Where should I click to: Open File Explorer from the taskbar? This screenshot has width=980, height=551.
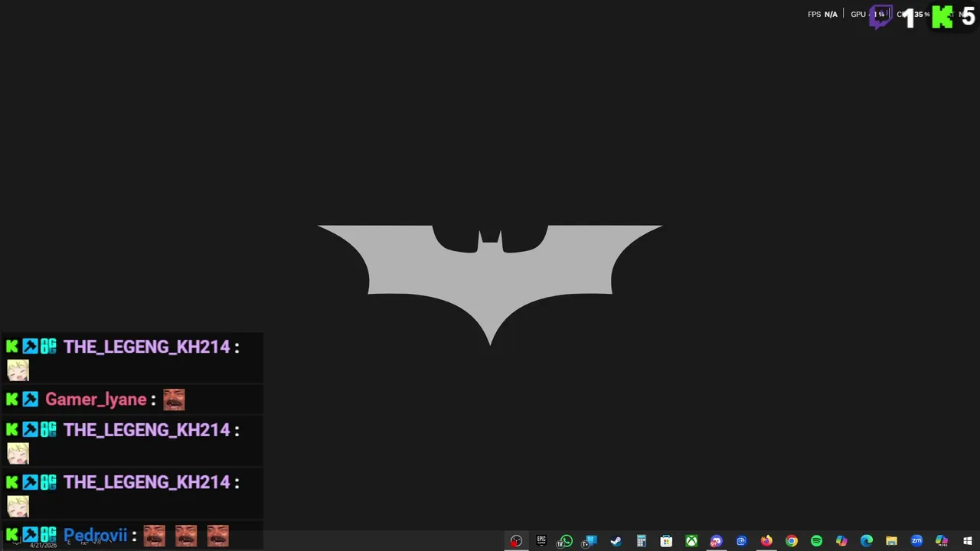(891, 541)
